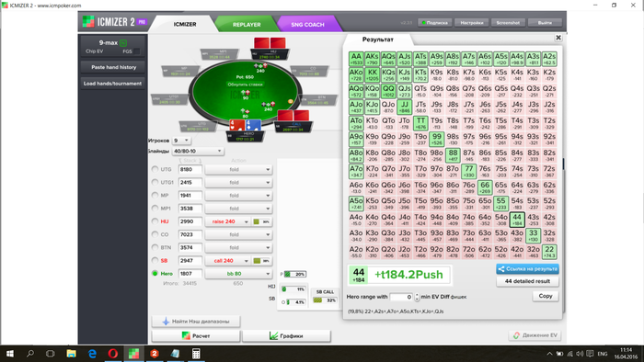Image resolution: width=644 pixels, height=362 pixels.
Task: Select the BTN radio button
Action: [155, 247]
